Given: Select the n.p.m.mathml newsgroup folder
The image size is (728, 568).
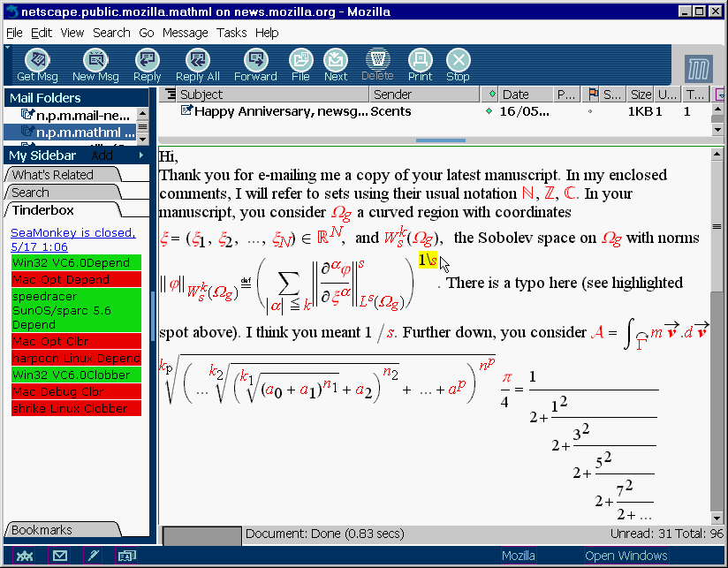Looking at the screenshot, I should tap(71, 133).
